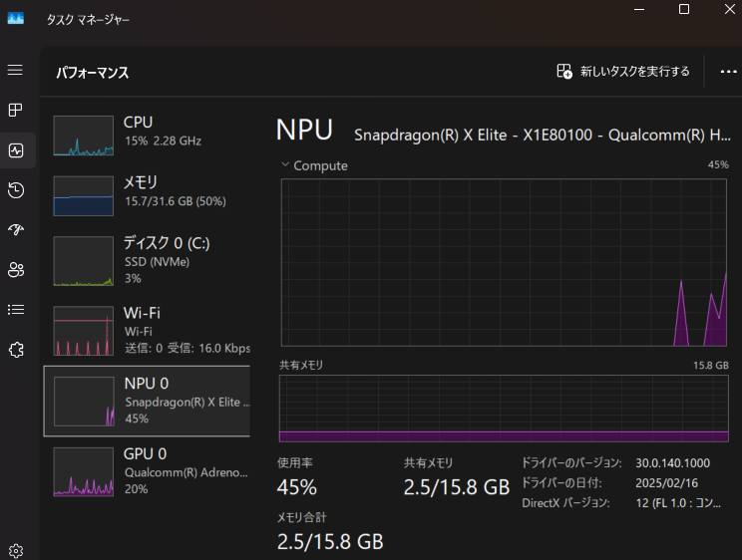Open the App history icon
Screen dimensions: 742x560
pyautogui.click(x=15, y=190)
